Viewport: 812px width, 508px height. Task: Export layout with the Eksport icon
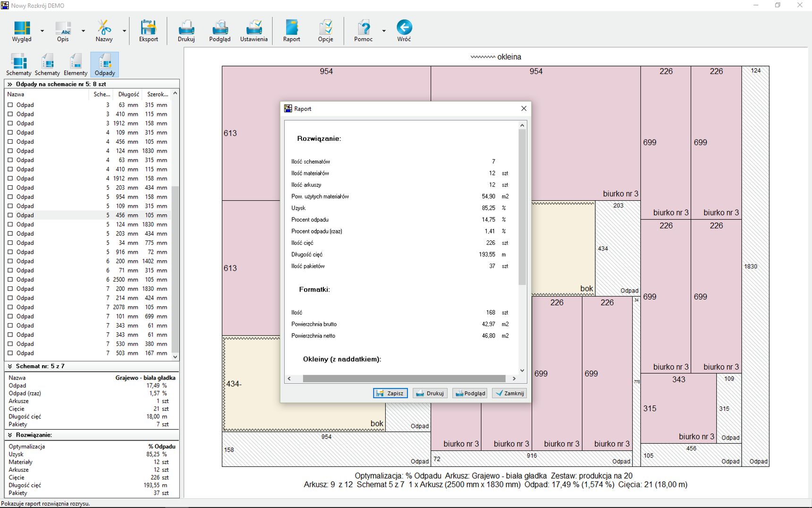click(148, 31)
